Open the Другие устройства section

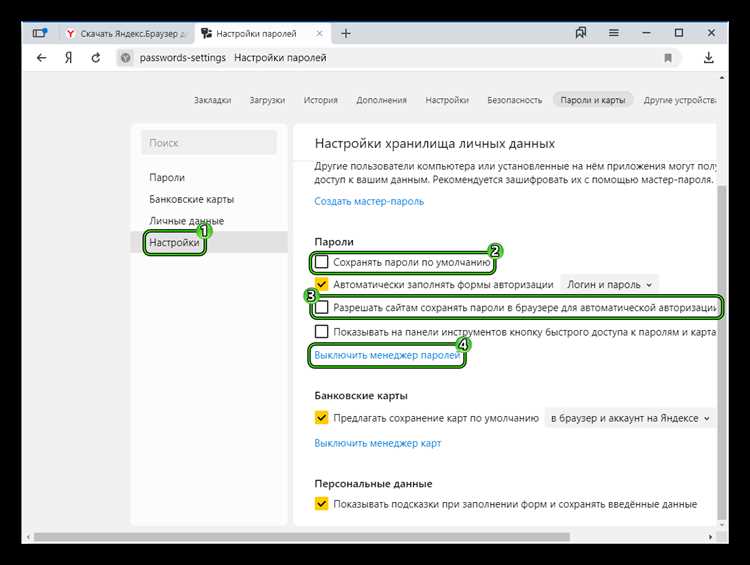679,100
